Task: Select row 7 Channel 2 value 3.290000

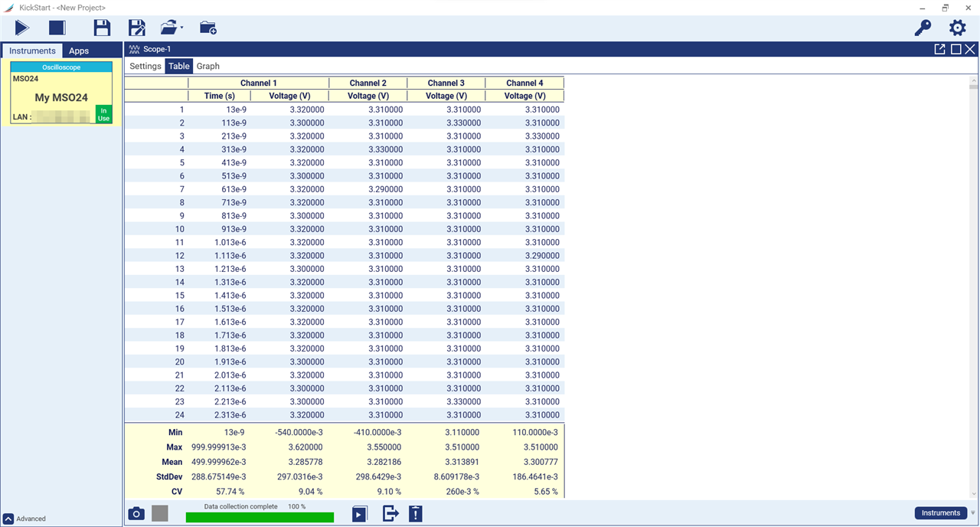Action: pos(368,189)
